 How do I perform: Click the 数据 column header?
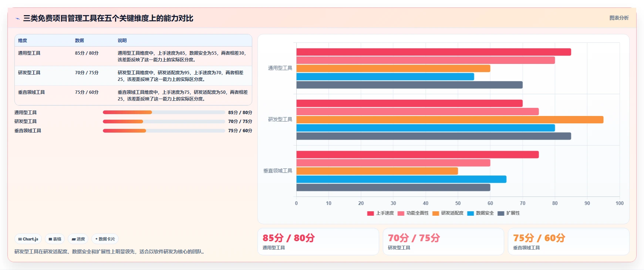pos(80,40)
